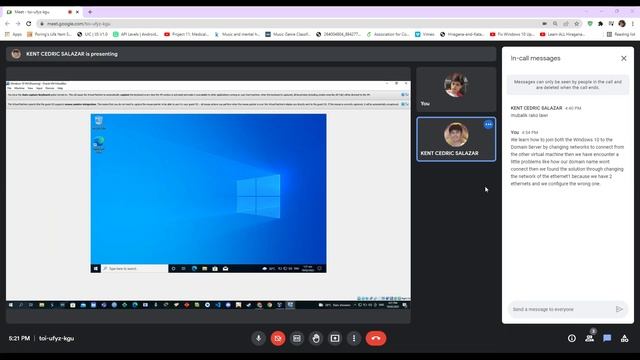Raise hand using the hand icon
Screen dimensions: 640x360
(316, 338)
